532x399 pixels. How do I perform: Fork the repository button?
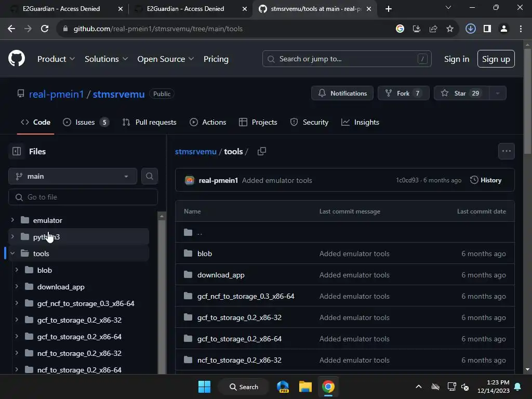404,94
